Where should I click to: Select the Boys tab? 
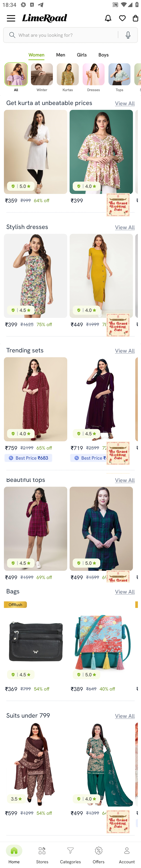coord(103,55)
